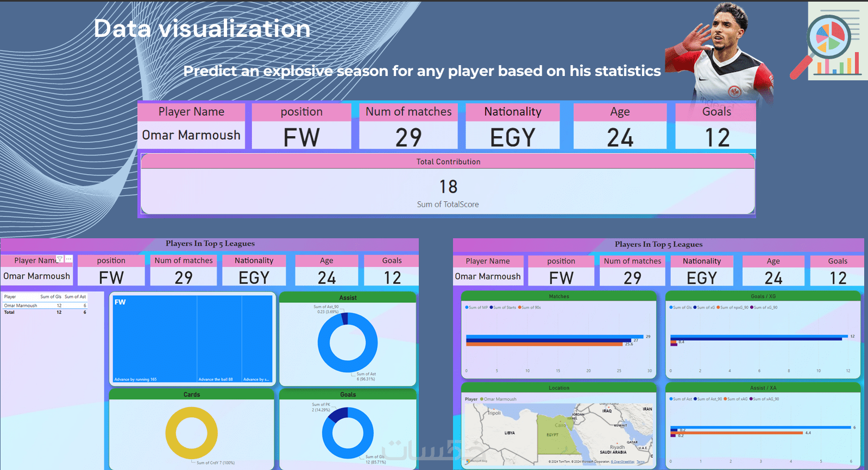Click the orange Sum of 90s bar labeled 25.6
Image resolution: width=868 pixels, height=470 pixels.
click(544, 344)
